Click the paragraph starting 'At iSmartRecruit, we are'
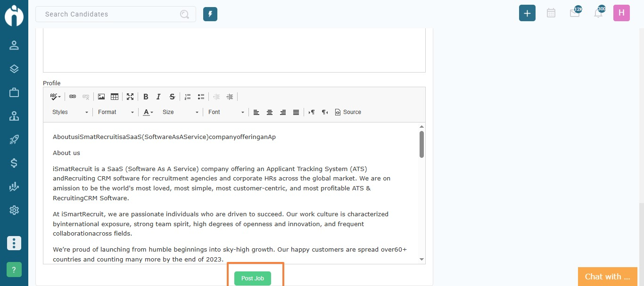The width and height of the screenshot is (644, 286). tap(221, 224)
